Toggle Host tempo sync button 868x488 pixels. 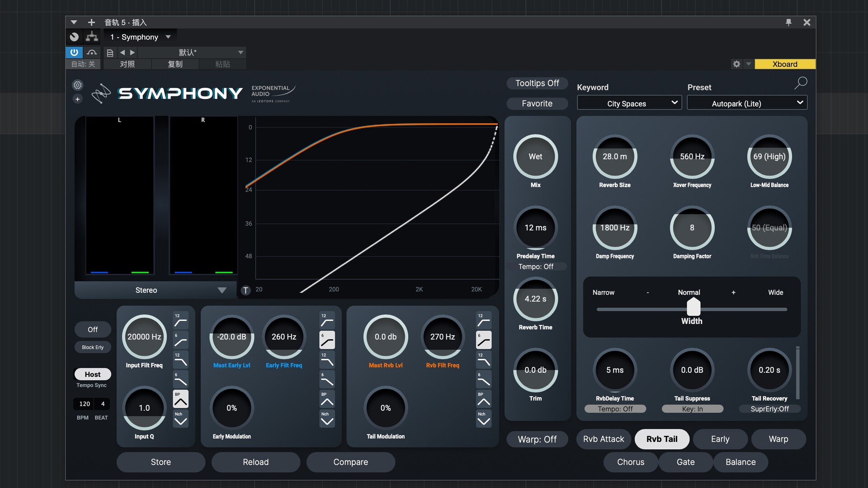pos(93,374)
